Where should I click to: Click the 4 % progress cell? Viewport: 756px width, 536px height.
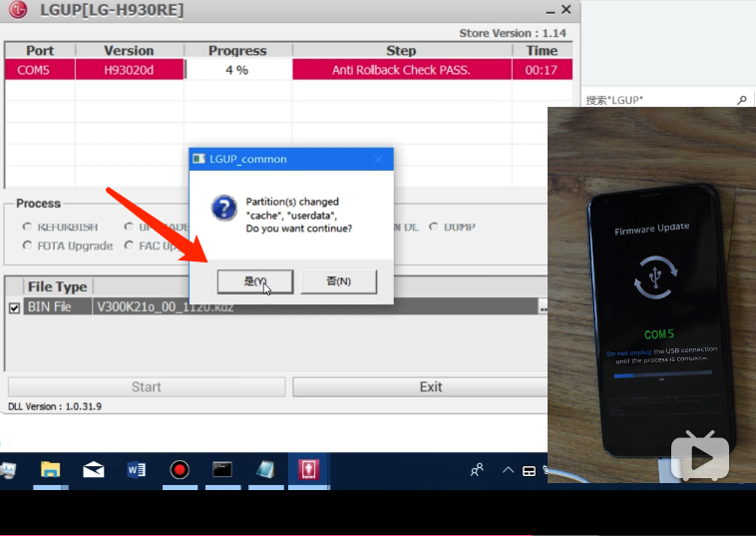pos(238,70)
